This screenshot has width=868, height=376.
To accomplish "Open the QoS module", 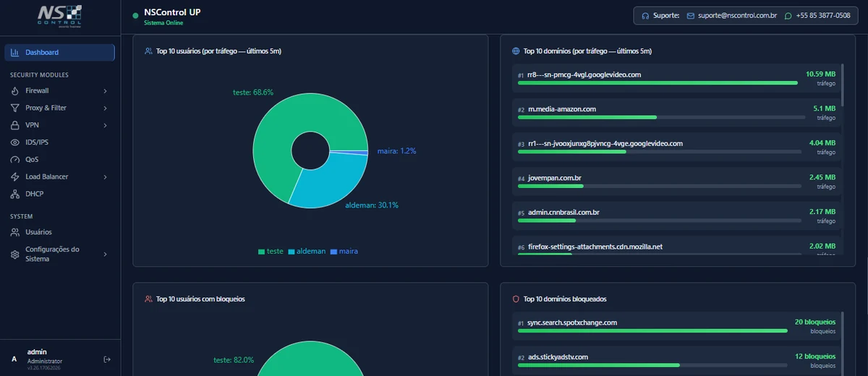I will (x=60, y=160).
